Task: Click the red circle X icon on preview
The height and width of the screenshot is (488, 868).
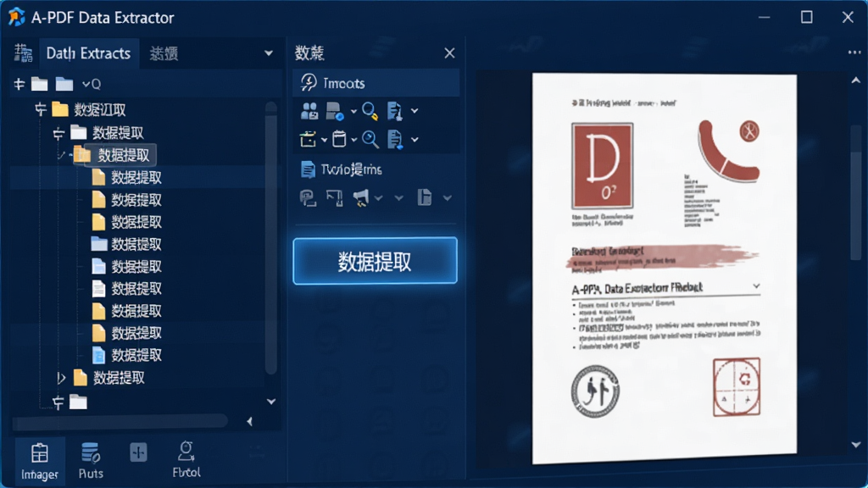Action: point(749,131)
